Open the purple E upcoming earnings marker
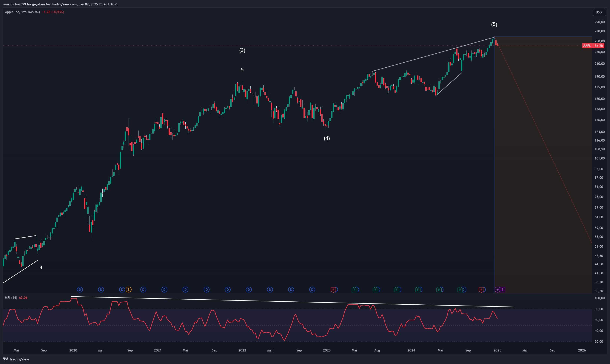The width and height of the screenshot is (610, 364). pos(502,290)
